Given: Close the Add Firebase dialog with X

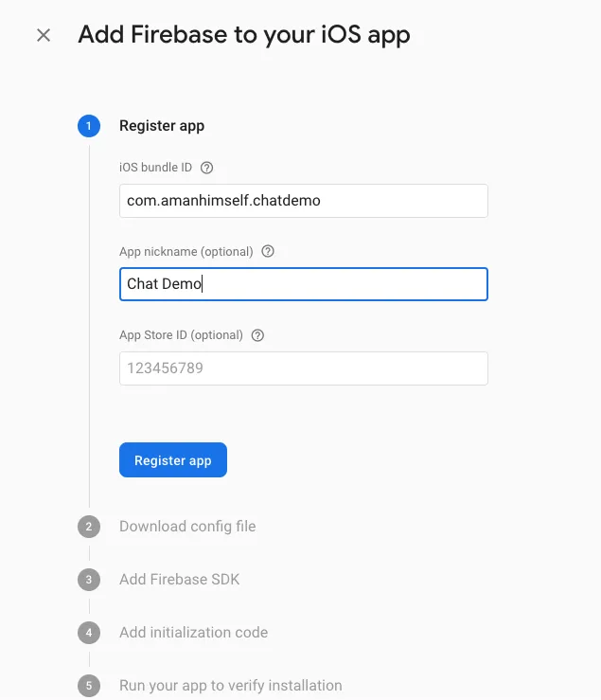Looking at the screenshot, I should pyautogui.click(x=44, y=35).
